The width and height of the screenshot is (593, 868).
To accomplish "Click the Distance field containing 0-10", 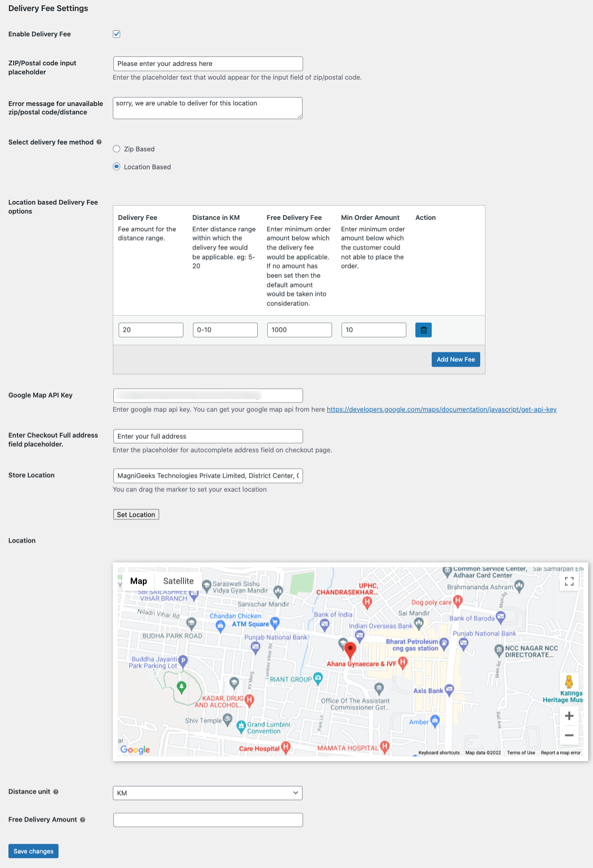I will [x=225, y=330].
